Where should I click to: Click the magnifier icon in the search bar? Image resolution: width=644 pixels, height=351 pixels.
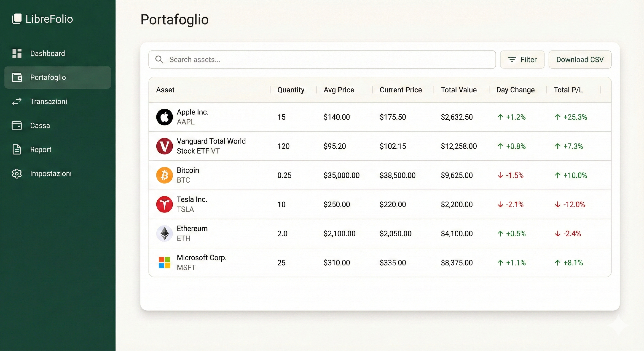(160, 59)
